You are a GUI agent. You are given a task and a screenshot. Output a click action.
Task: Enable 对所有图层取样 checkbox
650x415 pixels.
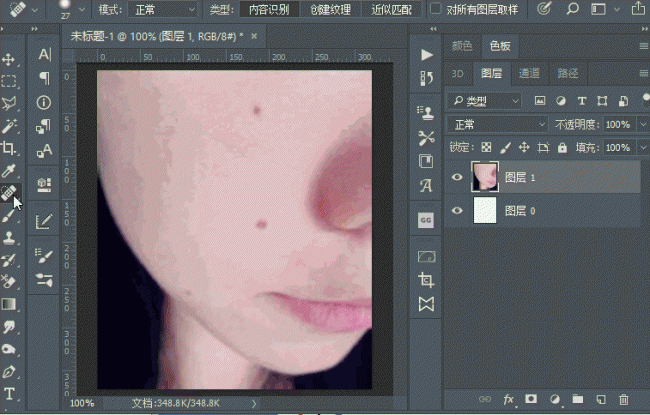(x=435, y=9)
